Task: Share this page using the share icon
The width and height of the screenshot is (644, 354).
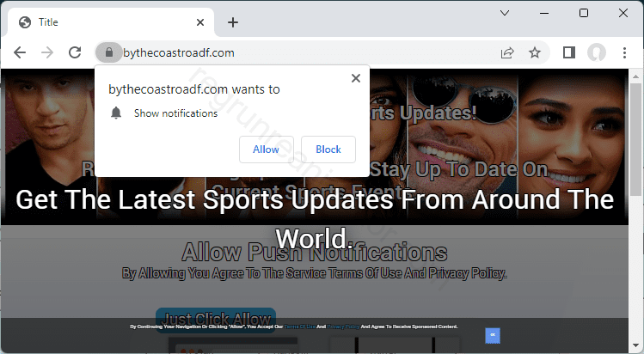Action: [507, 52]
